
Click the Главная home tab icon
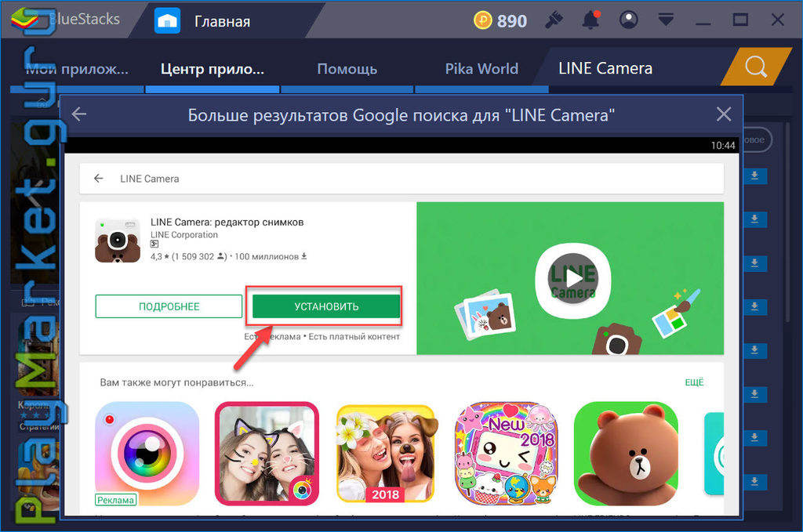168,21
